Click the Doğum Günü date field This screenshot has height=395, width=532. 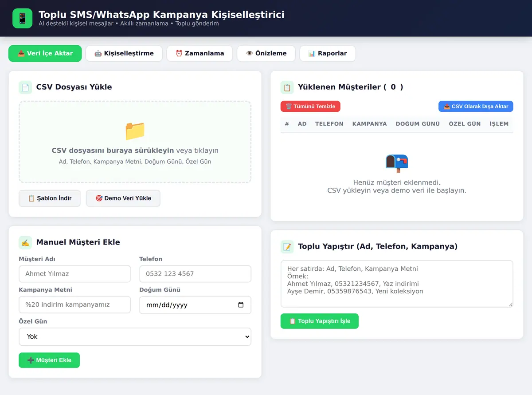[x=195, y=305]
